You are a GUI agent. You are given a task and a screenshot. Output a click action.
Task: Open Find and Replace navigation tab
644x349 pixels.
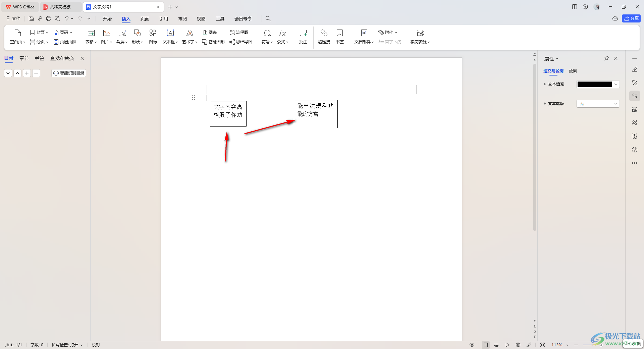[x=62, y=58]
